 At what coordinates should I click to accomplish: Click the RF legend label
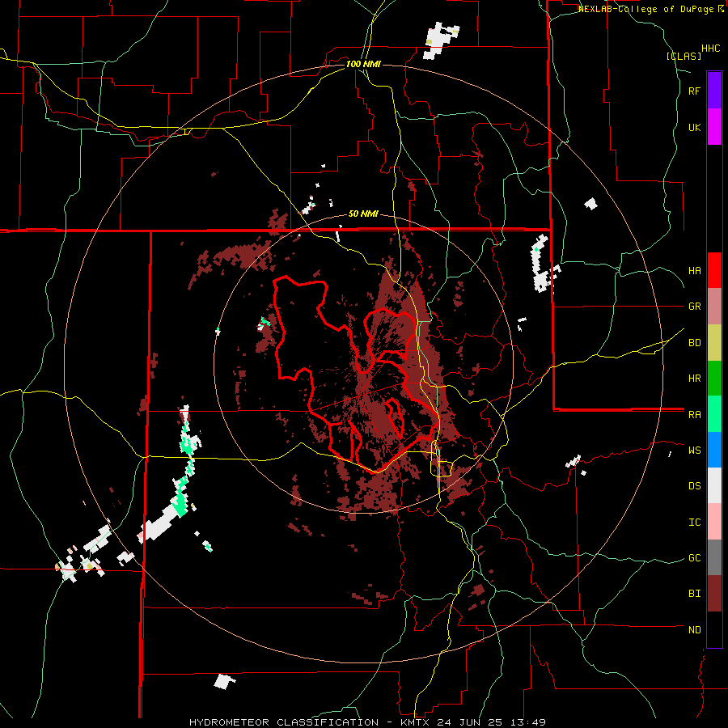(x=695, y=91)
